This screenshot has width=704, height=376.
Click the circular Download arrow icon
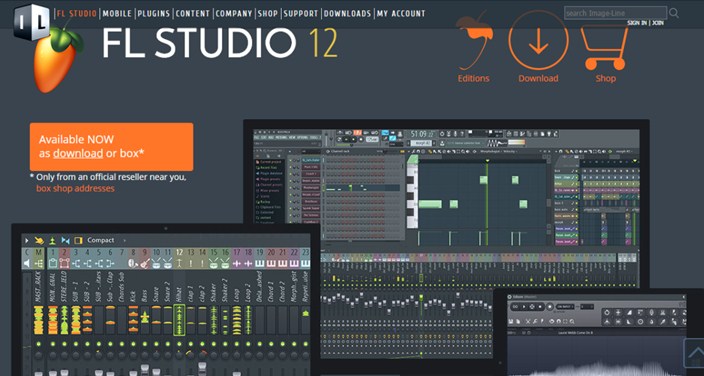point(538,40)
